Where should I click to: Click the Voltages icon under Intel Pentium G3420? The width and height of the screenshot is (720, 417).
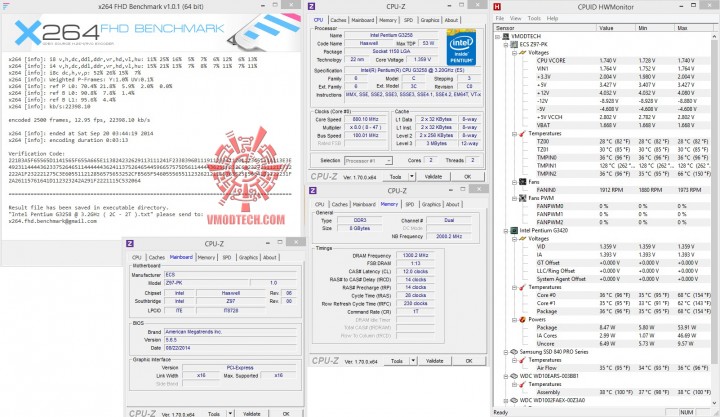click(x=523, y=239)
